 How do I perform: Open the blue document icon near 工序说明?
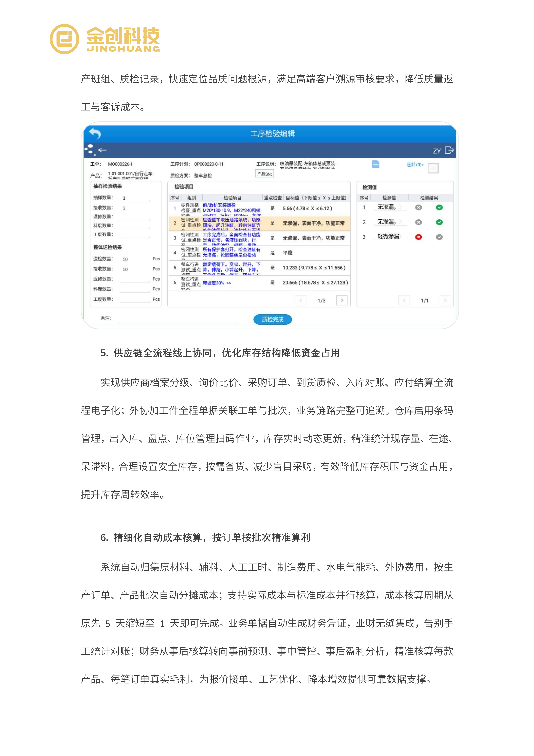point(375,164)
